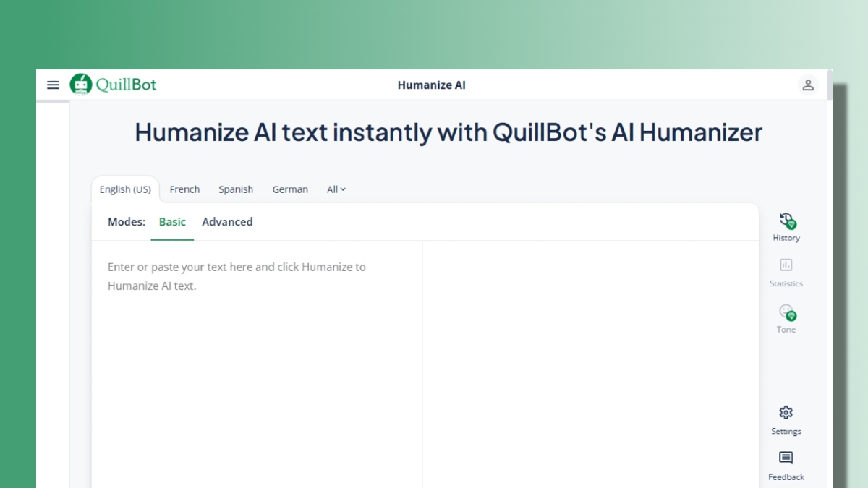Image resolution: width=868 pixels, height=488 pixels.
Task: Open the hamburger navigation menu
Action: (53, 85)
